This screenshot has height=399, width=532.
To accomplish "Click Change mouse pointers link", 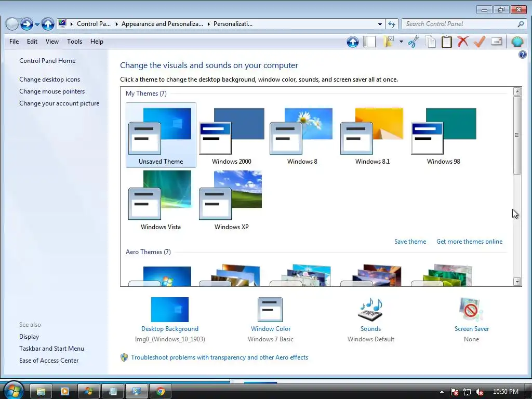I will click(x=52, y=91).
